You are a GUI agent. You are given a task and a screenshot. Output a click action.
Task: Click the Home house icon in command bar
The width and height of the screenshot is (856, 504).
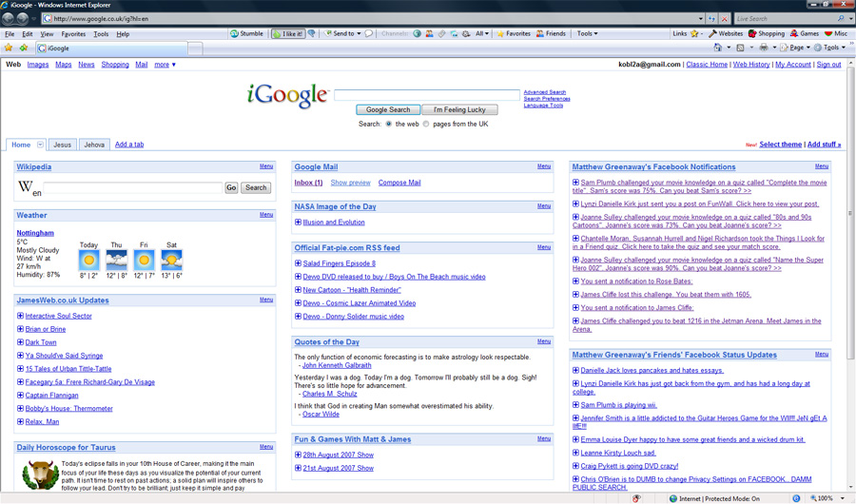click(x=718, y=48)
